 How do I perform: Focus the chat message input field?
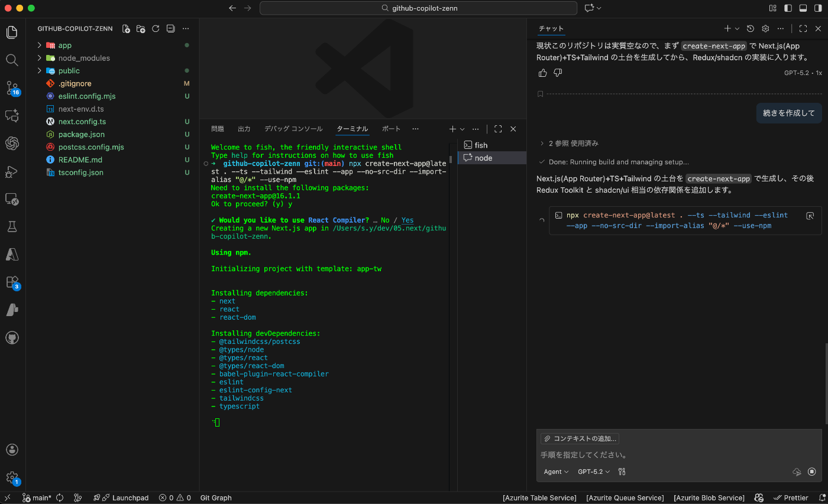(x=678, y=455)
